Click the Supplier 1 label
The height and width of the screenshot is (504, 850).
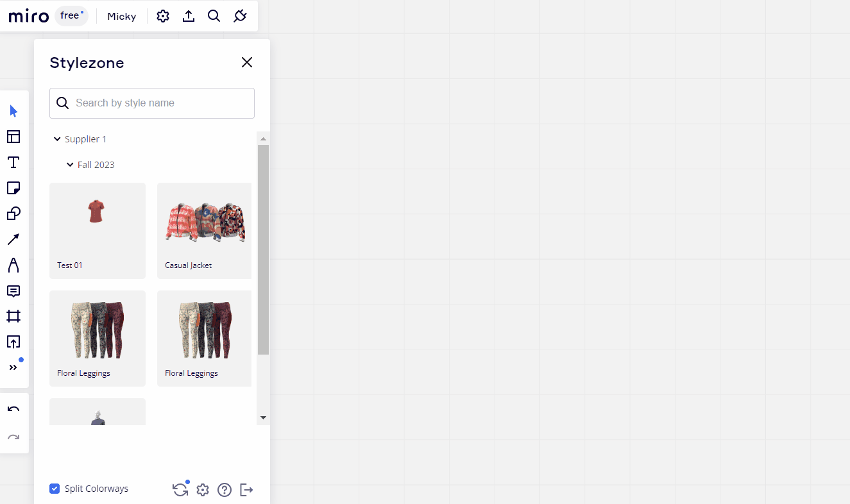click(85, 139)
